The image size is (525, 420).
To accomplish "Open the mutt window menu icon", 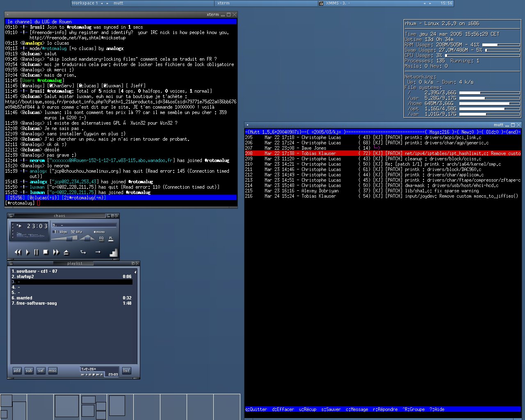I will 247,125.
